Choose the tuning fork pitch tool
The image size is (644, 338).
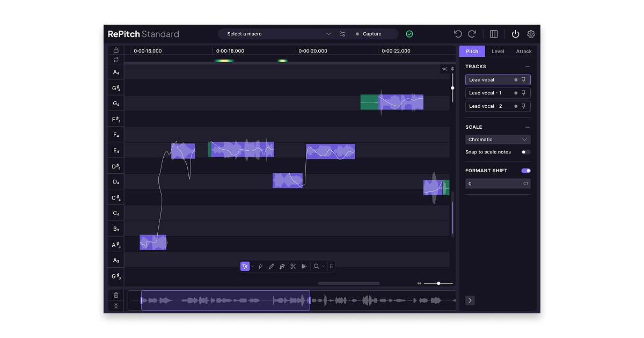tap(260, 266)
